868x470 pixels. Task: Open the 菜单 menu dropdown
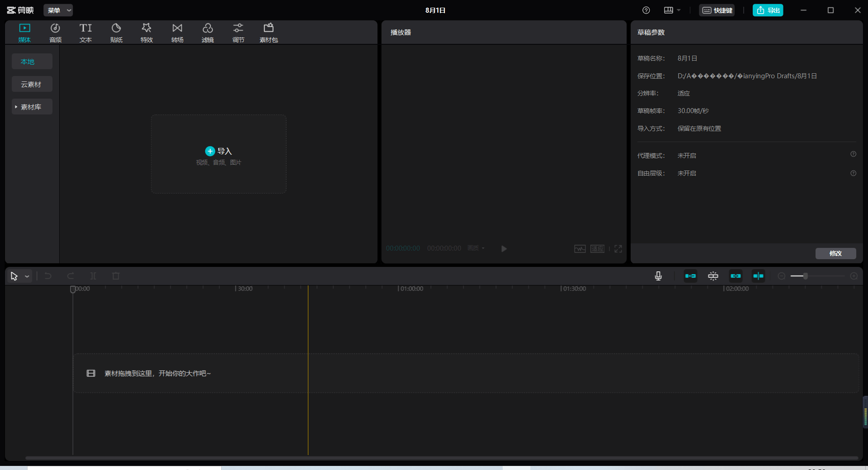[x=58, y=10]
